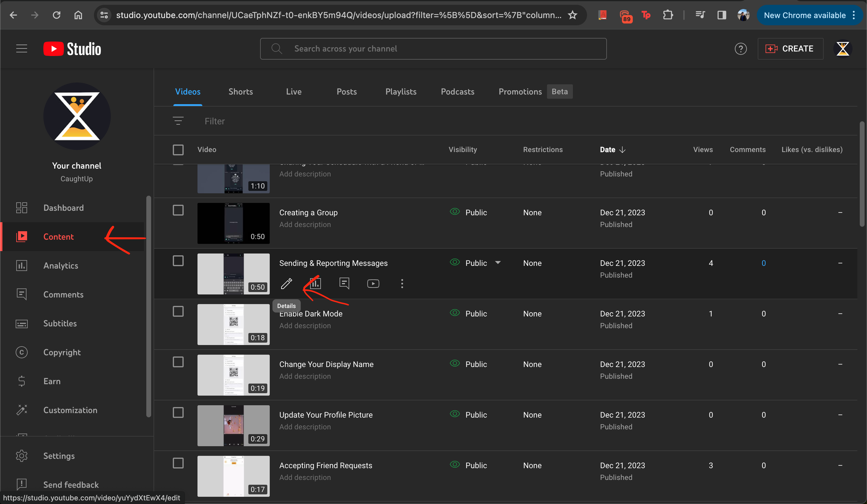The width and height of the screenshot is (867, 504).
Task: Click the Analytics sidebar icon
Action: (x=22, y=266)
